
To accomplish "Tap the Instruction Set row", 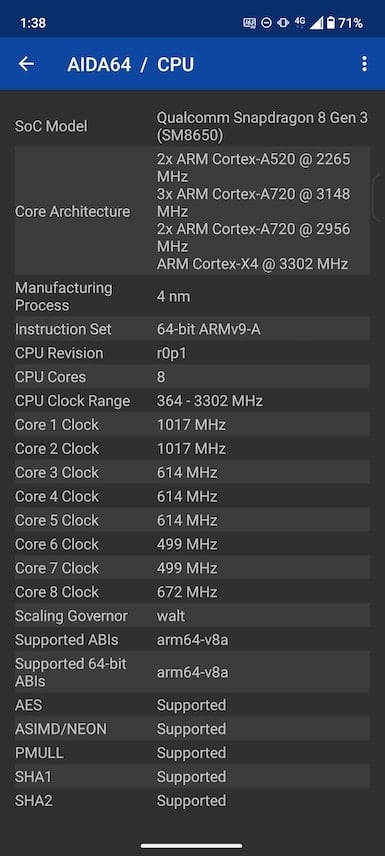I will click(x=192, y=329).
